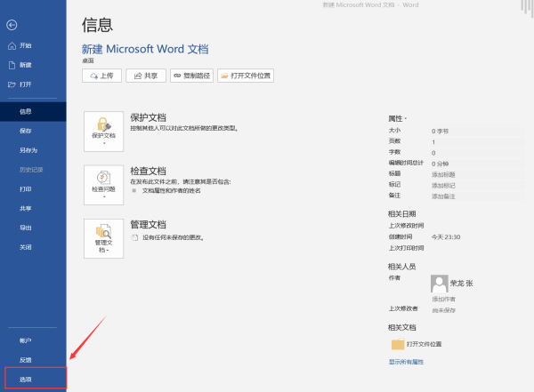Click the 复制路径 copy path button
Image resolution: width=534 pixels, height=392 pixels.
pyautogui.click(x=191, y=76)
